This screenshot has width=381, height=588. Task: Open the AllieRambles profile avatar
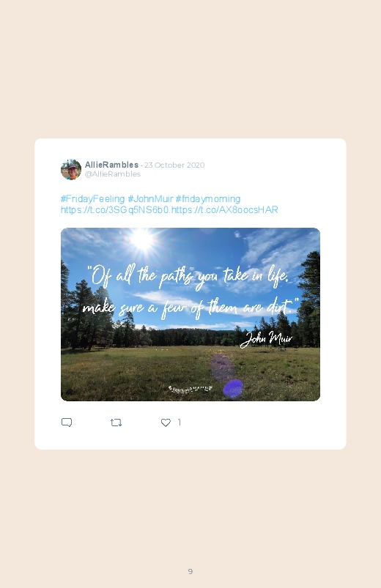[71, 169]
